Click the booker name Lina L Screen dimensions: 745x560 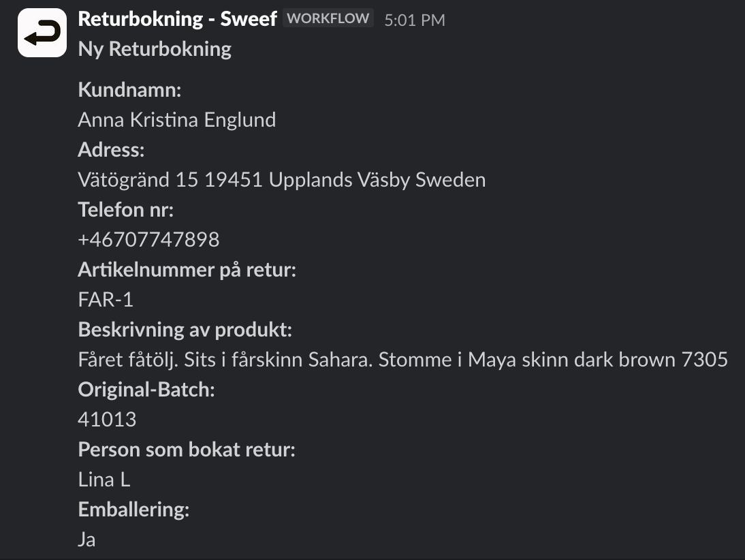(104, 480)
